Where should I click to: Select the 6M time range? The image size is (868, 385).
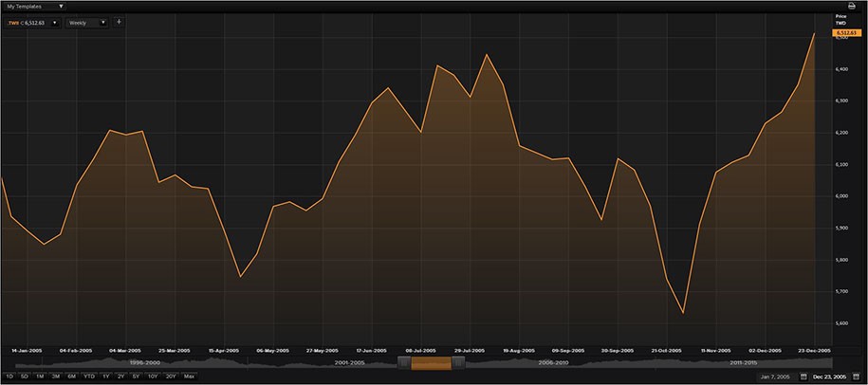[72, 376]
